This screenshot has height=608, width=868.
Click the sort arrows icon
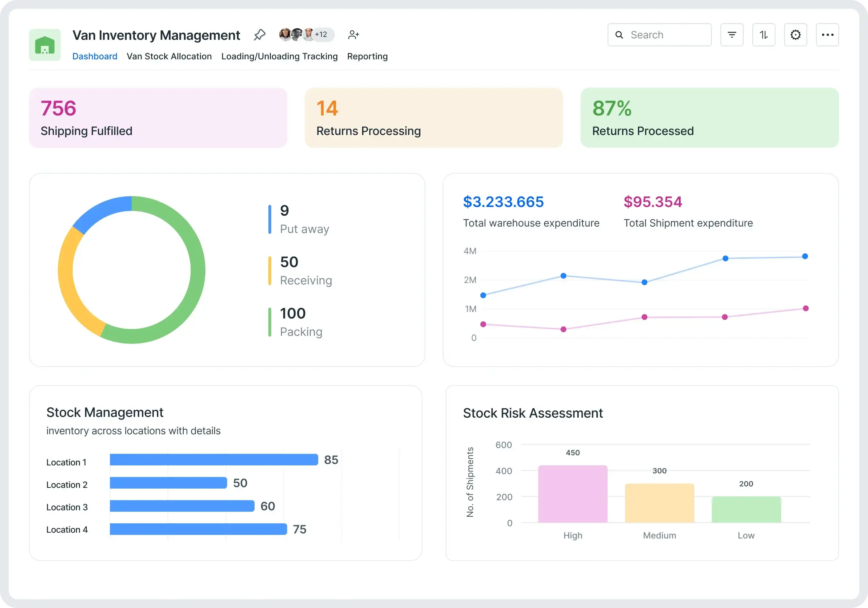(x=763, y=35)
